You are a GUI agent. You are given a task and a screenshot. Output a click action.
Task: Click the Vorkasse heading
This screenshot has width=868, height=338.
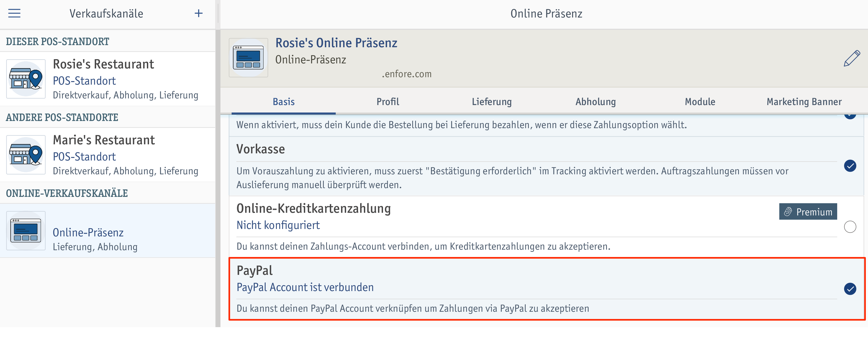(x=261, y=149)
